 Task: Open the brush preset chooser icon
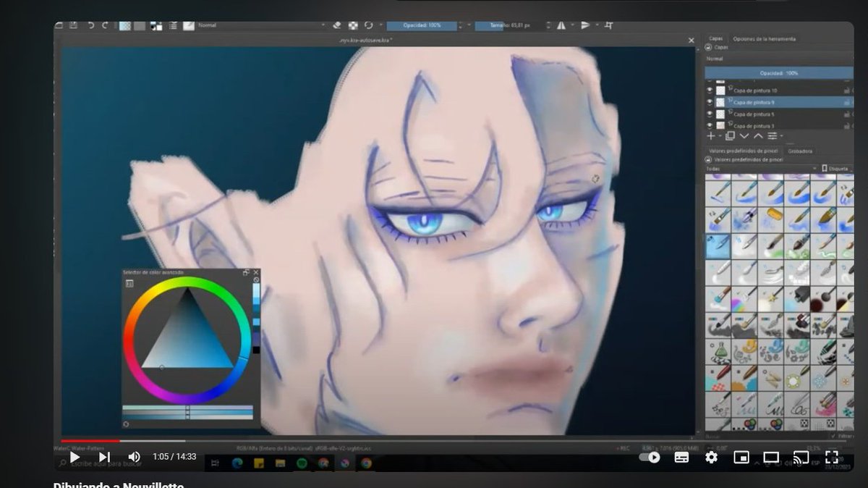(189, 25)
